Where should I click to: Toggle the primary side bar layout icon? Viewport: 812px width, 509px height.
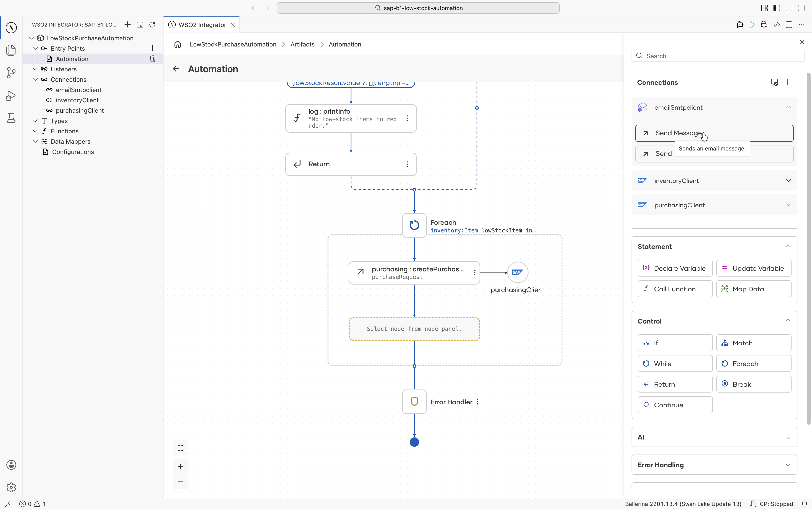coord(777,8)
